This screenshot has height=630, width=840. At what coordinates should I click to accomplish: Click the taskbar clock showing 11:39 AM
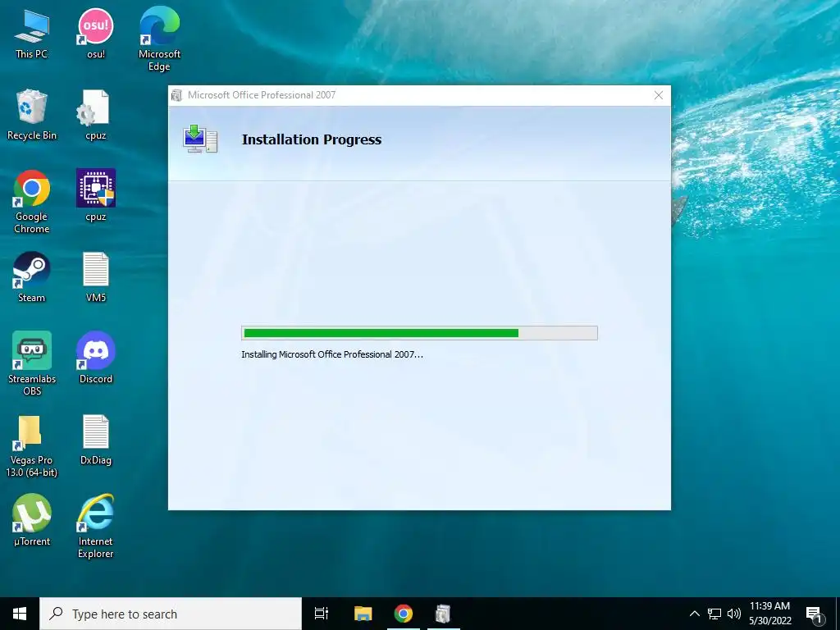pyautogui.click(x=769, y=614)
